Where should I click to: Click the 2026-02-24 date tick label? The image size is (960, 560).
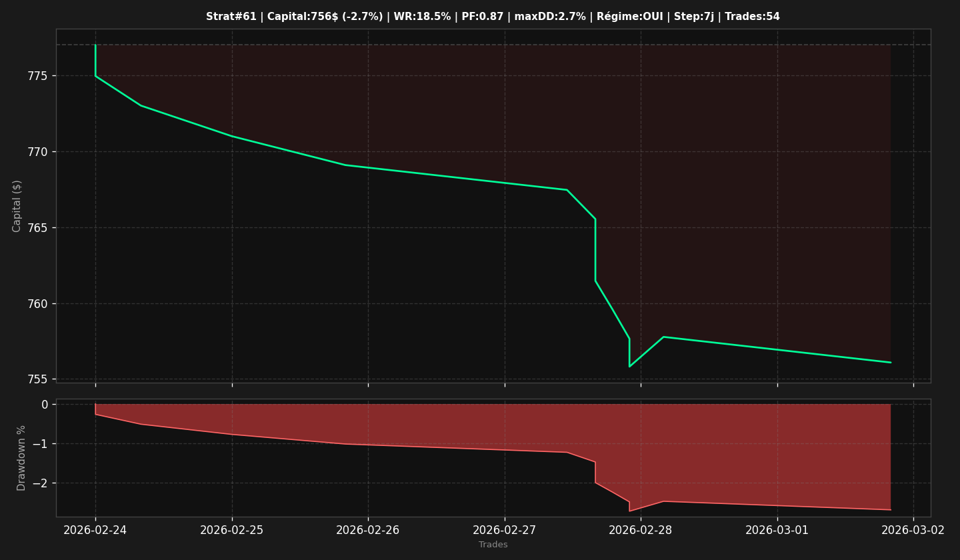[95, 530]
